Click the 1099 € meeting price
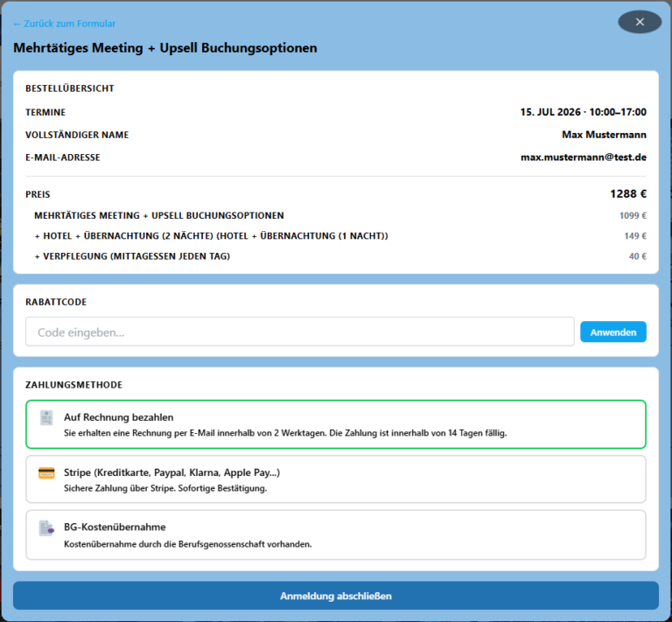 point(633,215)
